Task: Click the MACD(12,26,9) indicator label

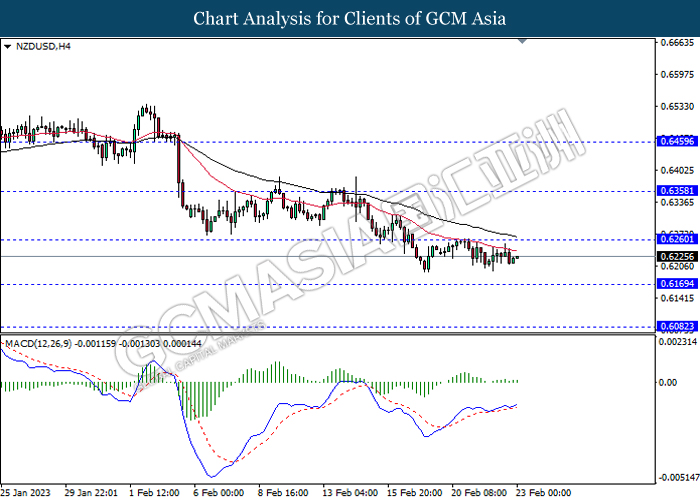Action: pyautogui.click(x=38, y=344)
